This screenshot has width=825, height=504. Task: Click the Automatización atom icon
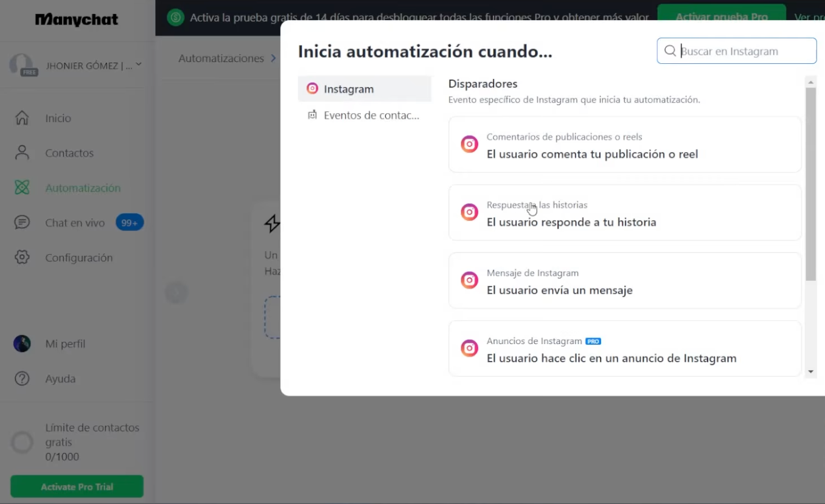click(x=22, y=188)
